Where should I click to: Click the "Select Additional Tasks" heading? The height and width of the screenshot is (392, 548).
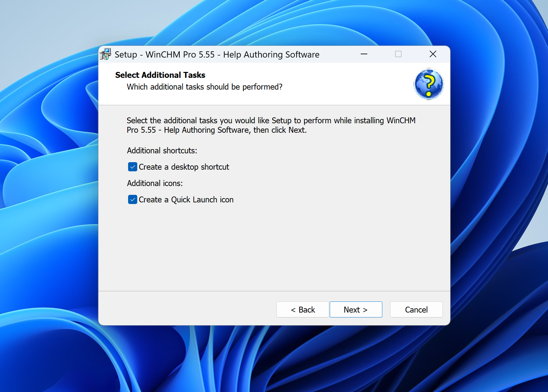[x=160, y=75]
